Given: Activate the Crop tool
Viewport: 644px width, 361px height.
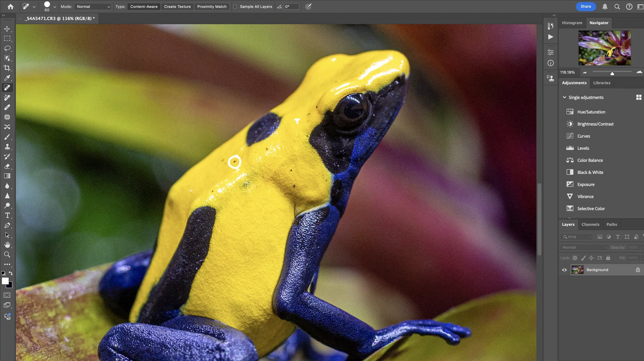Looking at the screenshot, I should [7, 68].
